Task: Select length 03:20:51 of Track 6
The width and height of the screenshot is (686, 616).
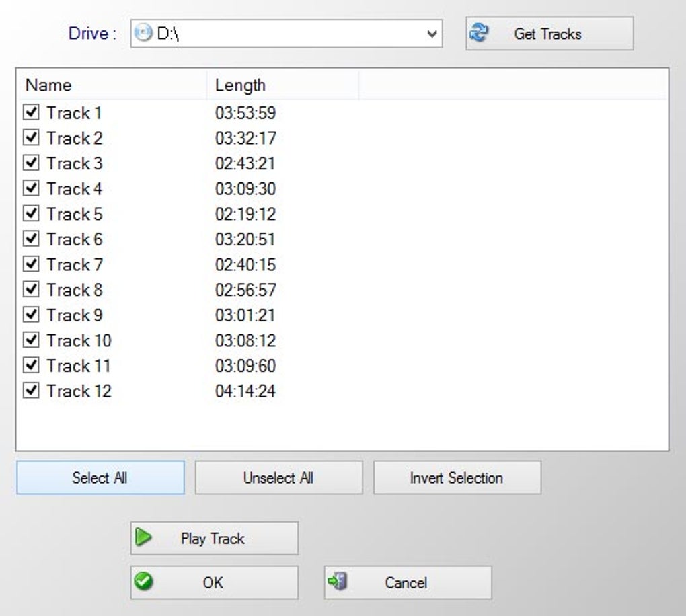Action: (245, 239)
